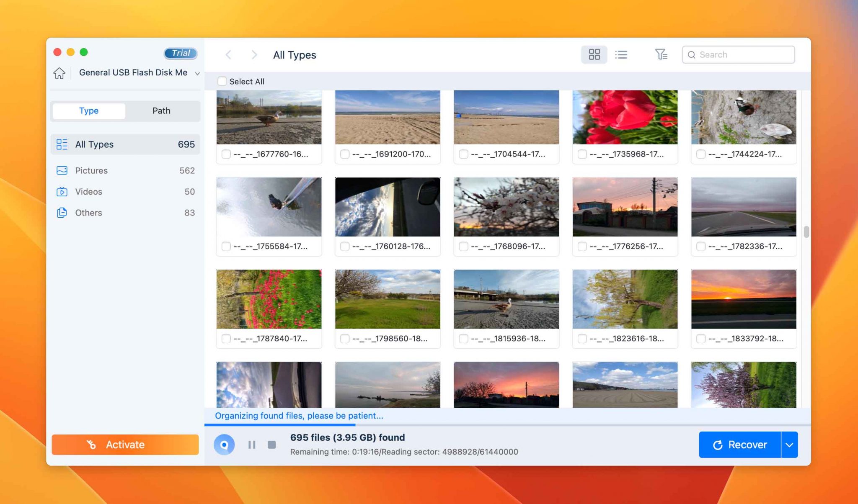Switch to the Path tab
Viewport: 858px width, 504px height.
pyautogui.click(x=161, y=111)
